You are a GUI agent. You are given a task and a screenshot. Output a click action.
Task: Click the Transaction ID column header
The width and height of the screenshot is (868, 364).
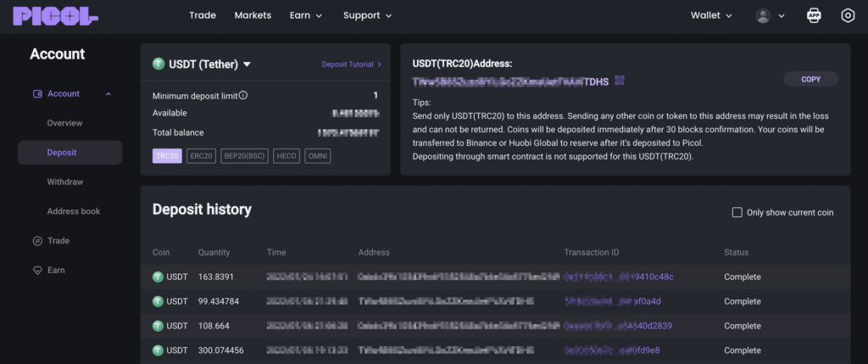coord(591,253)
